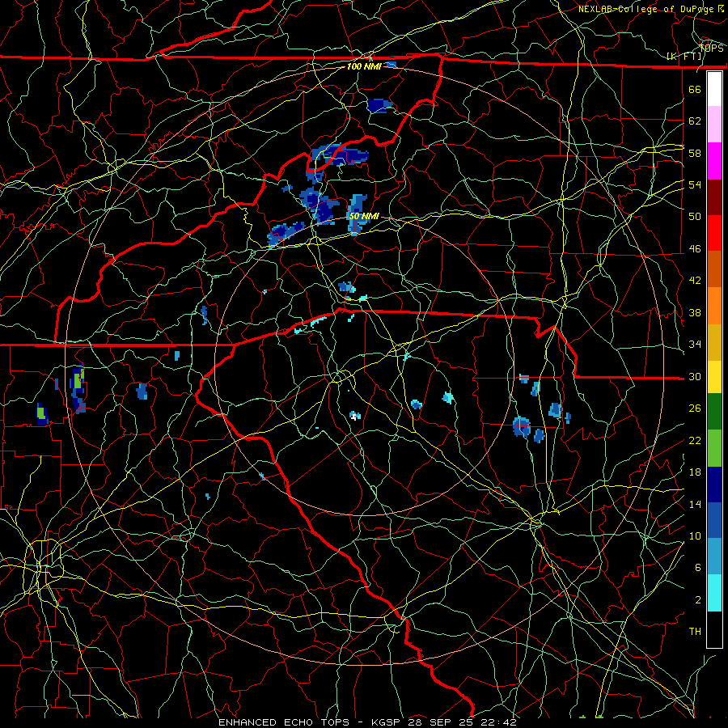Click the '42' legend value
The height and width of the screenshot is (728, 728).
click(x=695, y=281)
